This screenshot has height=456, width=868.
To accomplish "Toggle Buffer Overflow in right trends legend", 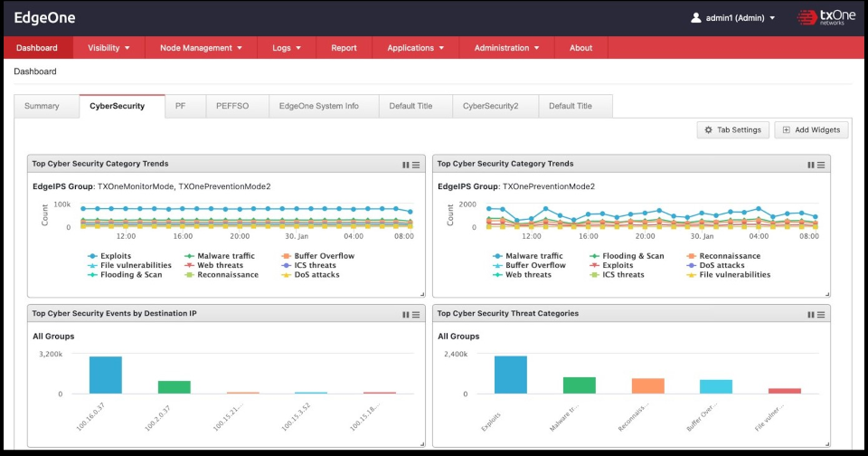I will point(529,265).
